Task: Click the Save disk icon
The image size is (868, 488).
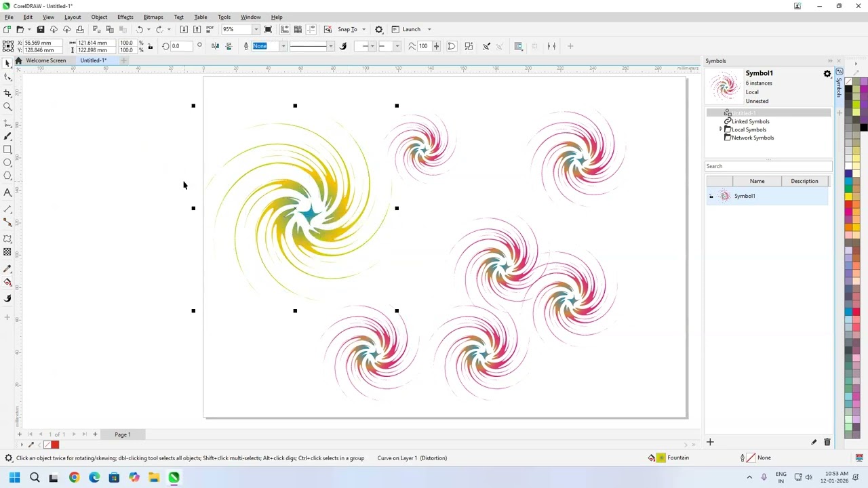Action: 41,29
